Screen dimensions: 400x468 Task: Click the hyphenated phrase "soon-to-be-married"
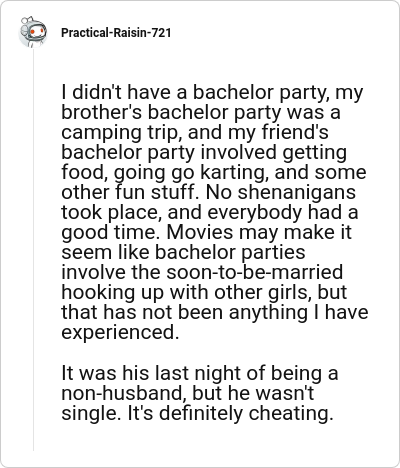point(254,272)
